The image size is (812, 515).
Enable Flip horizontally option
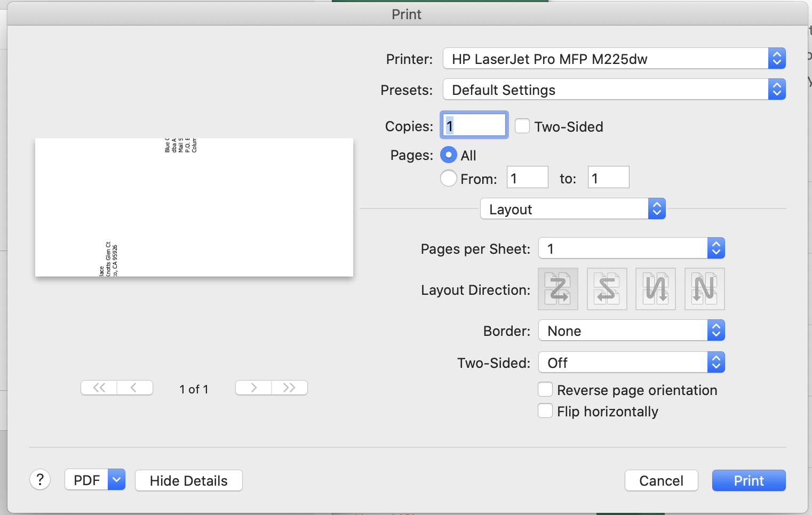[x=545, y=411]
